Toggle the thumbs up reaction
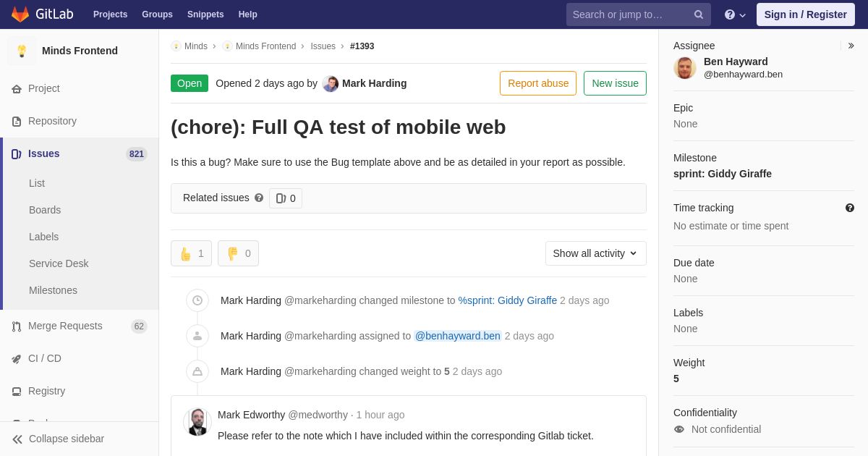Viewport: 868px width, 456px height. pos(191,253)
